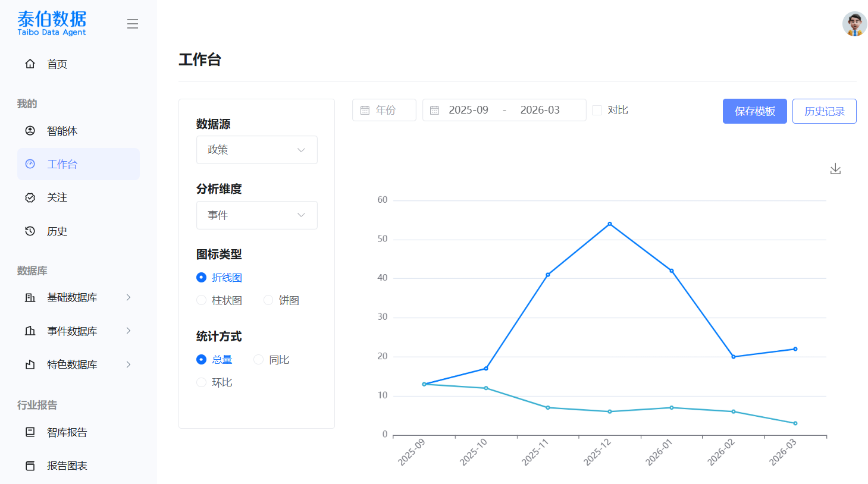Image resolution: width=868 pixels, height=484 pixels.
Task: Choose 同比 statistics radio option
Action: tap(259, 360)
